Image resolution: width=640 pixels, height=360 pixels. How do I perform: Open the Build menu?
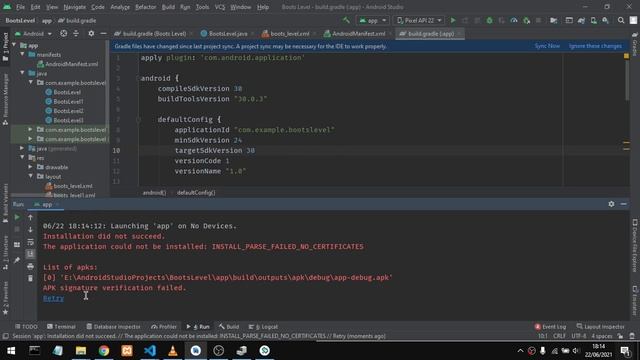[x=168, y=7]
